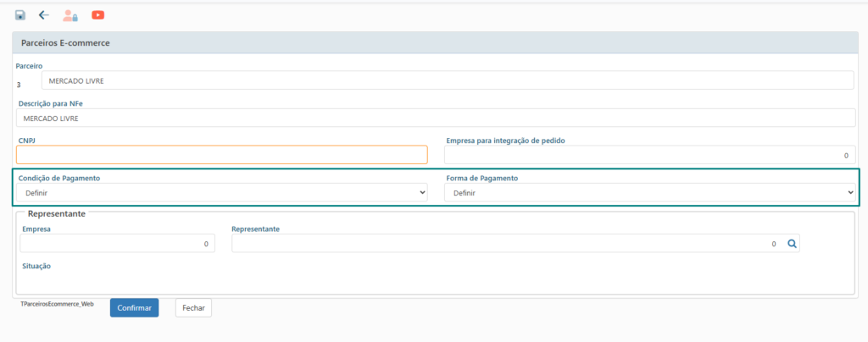
Task: Click the Empresa para integração de pedido field
Action: tap(649, 155)
